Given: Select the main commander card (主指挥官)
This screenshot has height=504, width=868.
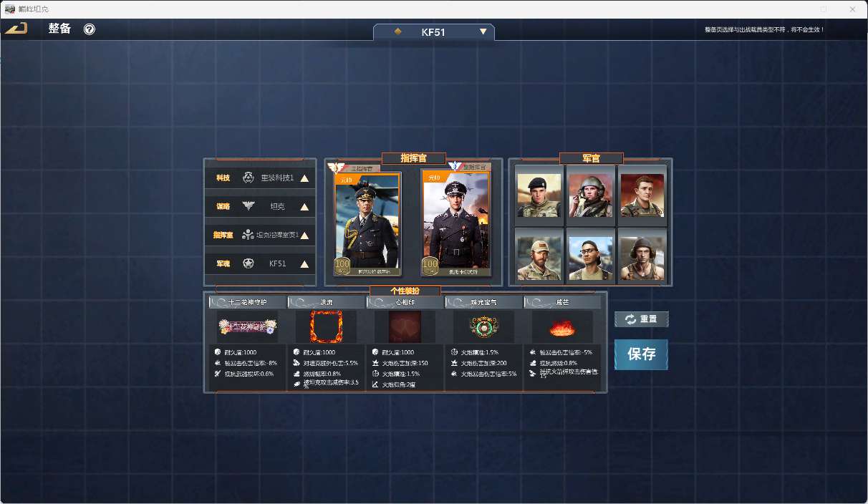Looking at the screenshot, I should (367, 224).
